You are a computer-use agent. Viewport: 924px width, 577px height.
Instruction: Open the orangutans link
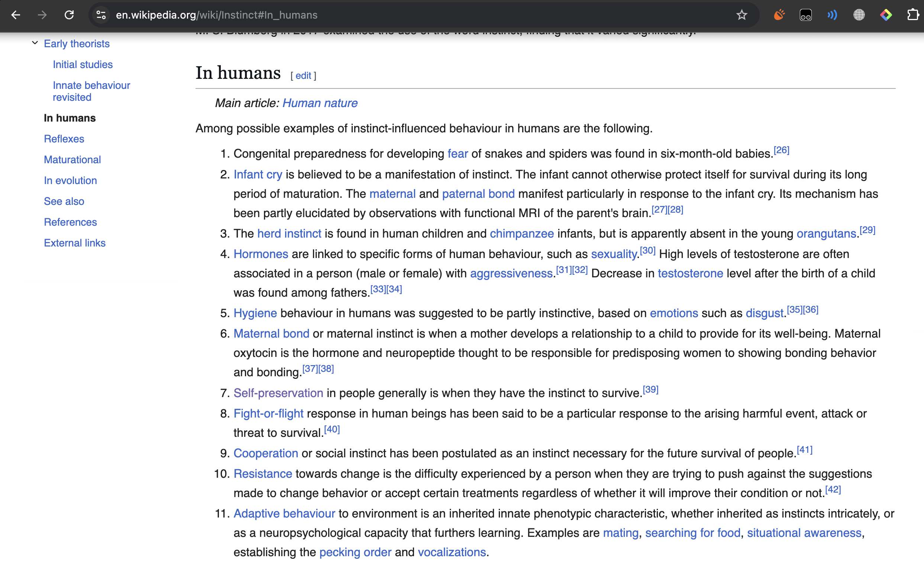[826, 233]
